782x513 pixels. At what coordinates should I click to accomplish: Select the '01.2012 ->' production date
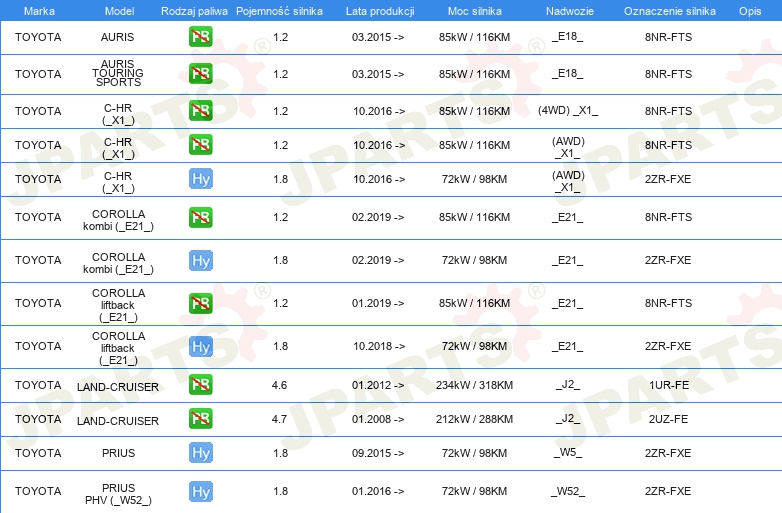[x=378, y=385]
